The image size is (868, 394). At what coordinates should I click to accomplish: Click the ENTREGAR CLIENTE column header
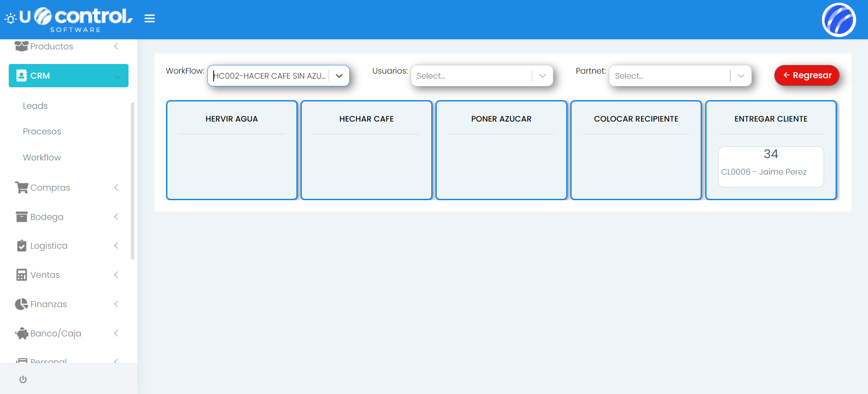pyautogui.click(x=771, y=119)
